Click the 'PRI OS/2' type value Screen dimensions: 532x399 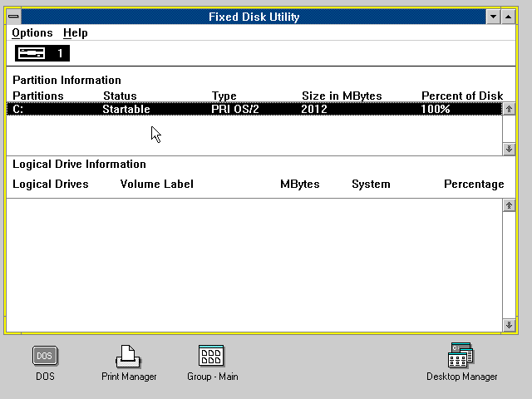click(234, 109)
